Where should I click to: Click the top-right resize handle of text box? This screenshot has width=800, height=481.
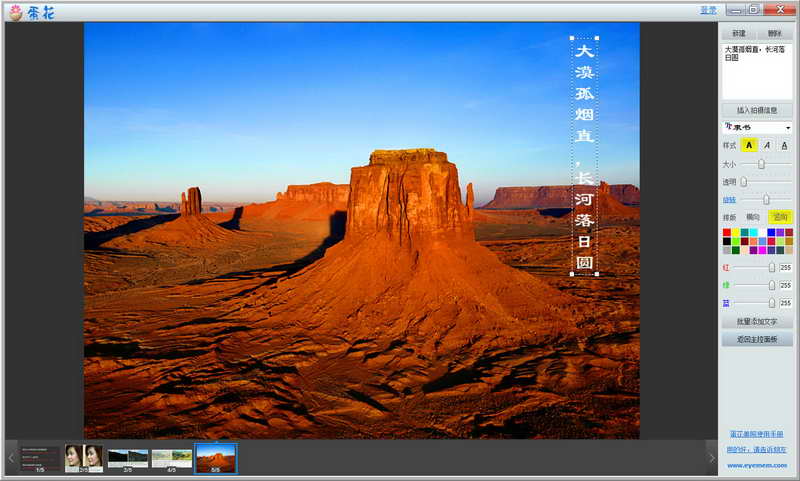pyautogui.click(x=597, y=38)
